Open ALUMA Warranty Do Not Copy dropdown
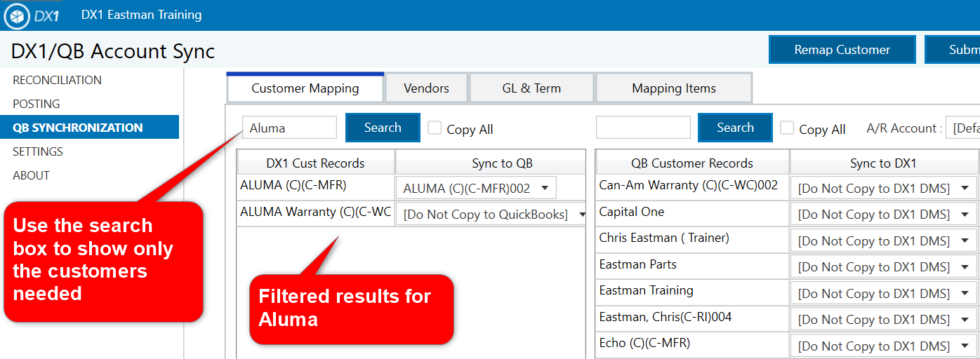Screen dimensions: 980x359 coord(491,215)
